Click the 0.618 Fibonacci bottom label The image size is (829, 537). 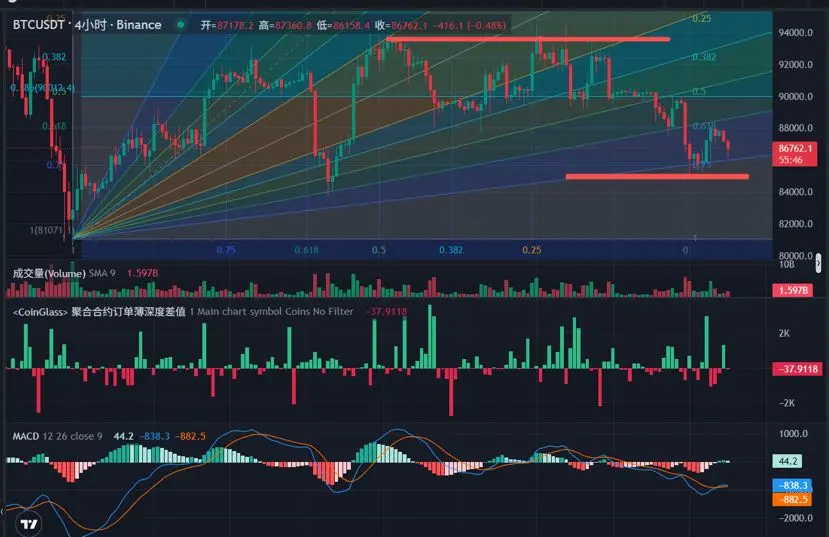[307, 250]
